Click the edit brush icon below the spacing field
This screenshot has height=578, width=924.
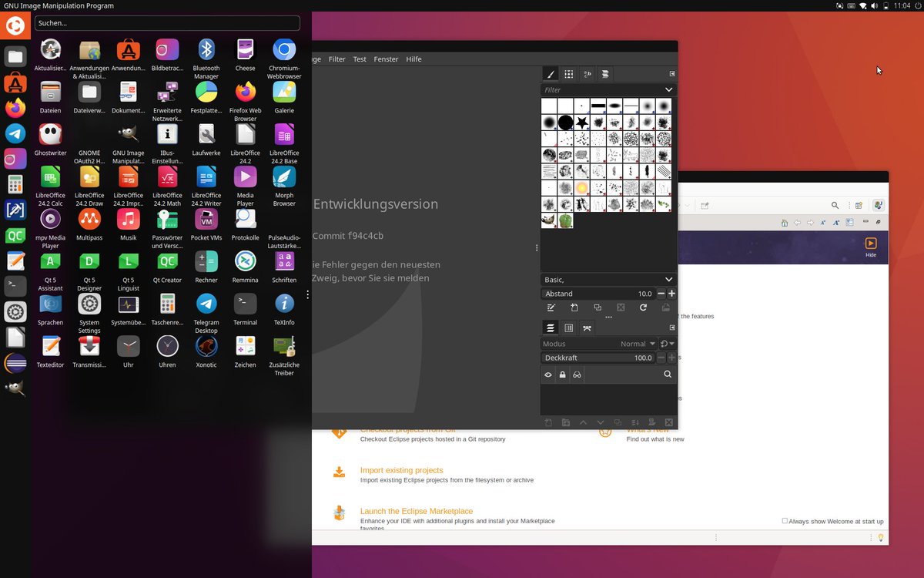[x=551, y=307]
